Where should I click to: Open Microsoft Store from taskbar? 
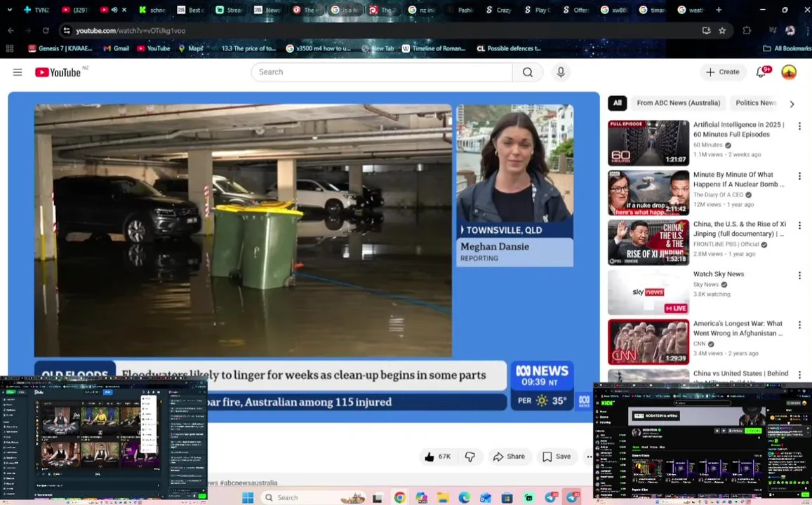(507, 498)
